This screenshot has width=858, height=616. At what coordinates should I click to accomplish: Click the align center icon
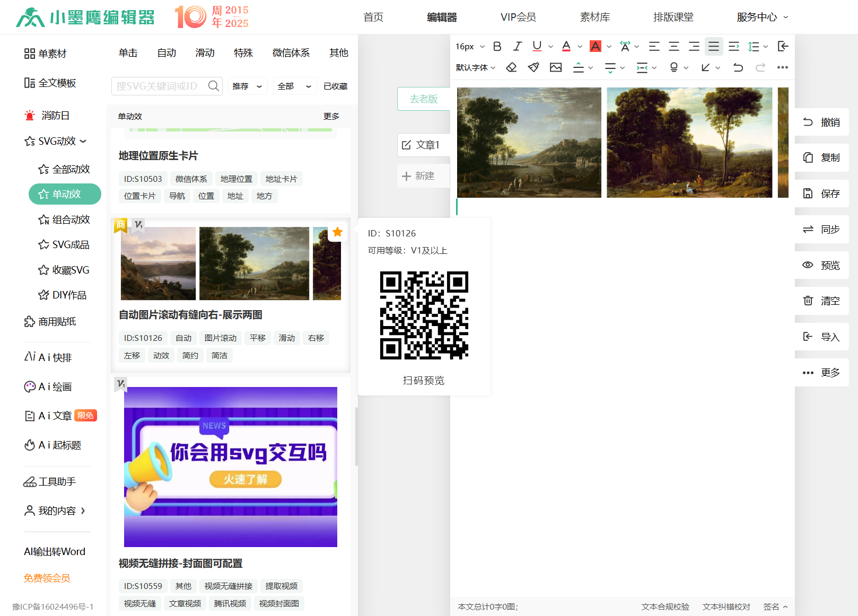click(x=674, y=47)
